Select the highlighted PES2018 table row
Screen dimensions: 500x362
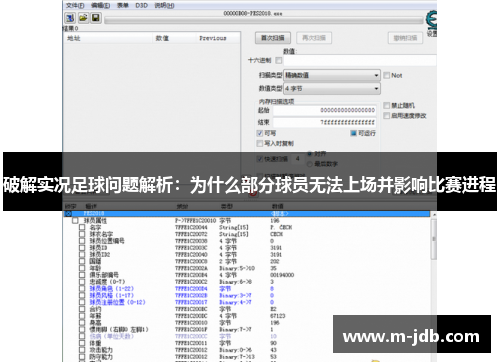[247, 213]
